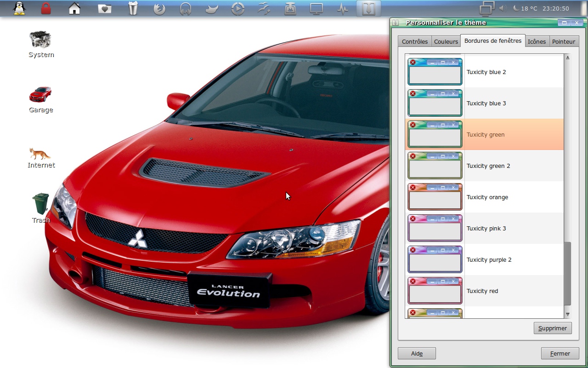This screenshot has width=588, height=368.
Task: Click the network monitors tray icon
Action: [x=487, y=8]
